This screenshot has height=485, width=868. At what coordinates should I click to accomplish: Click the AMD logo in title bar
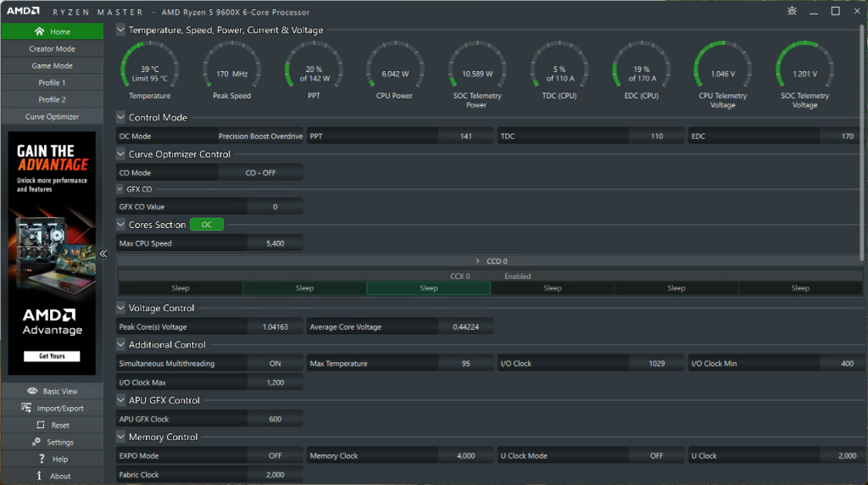pyautogui.click(x=23, y=11)
